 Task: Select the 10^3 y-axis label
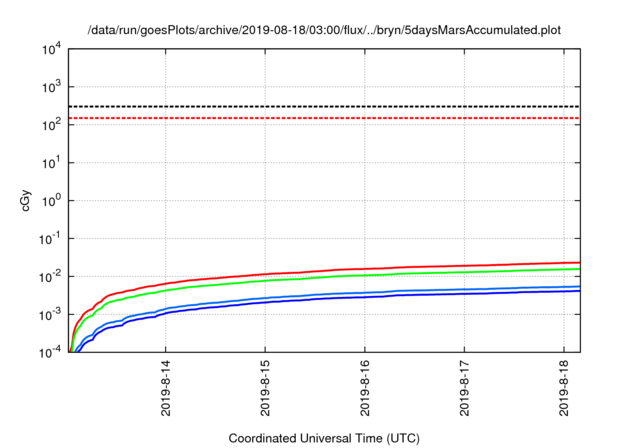[x=51, y=87]
